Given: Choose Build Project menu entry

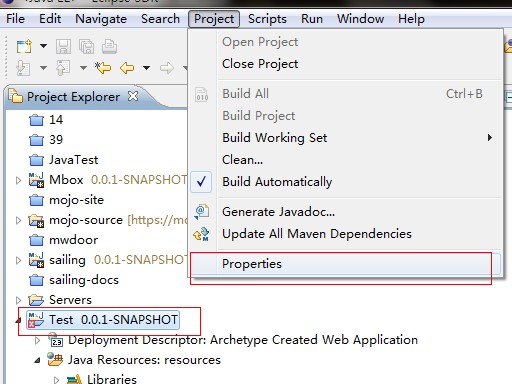Looking at the screenshot, I should click(345, 116).
